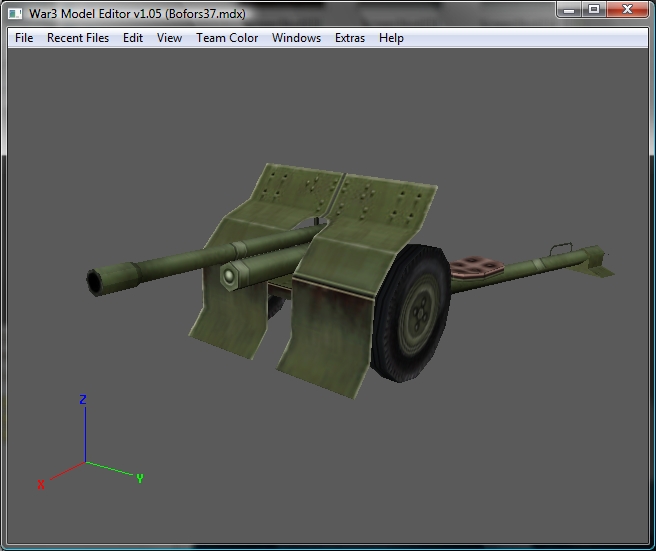Close the Model Editor window
656x551 pixels.
pyautogui.click(x=627, y=10)
